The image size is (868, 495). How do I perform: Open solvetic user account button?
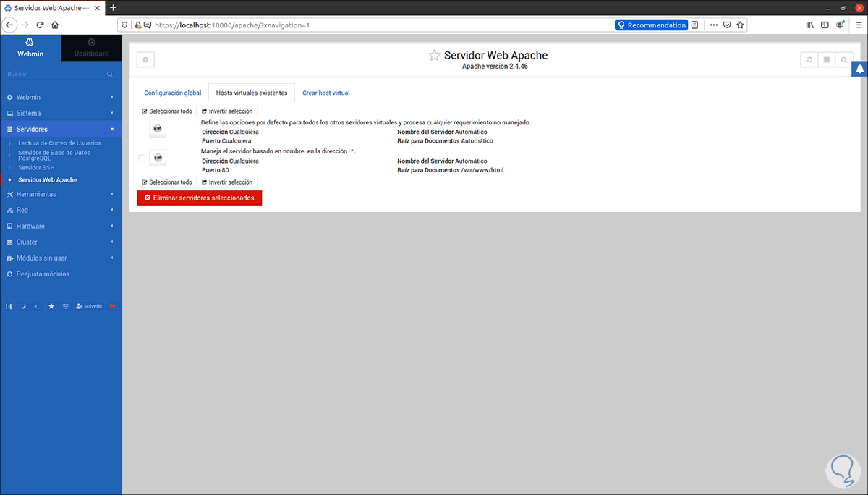pyautogui.click(x=90, y=306)
